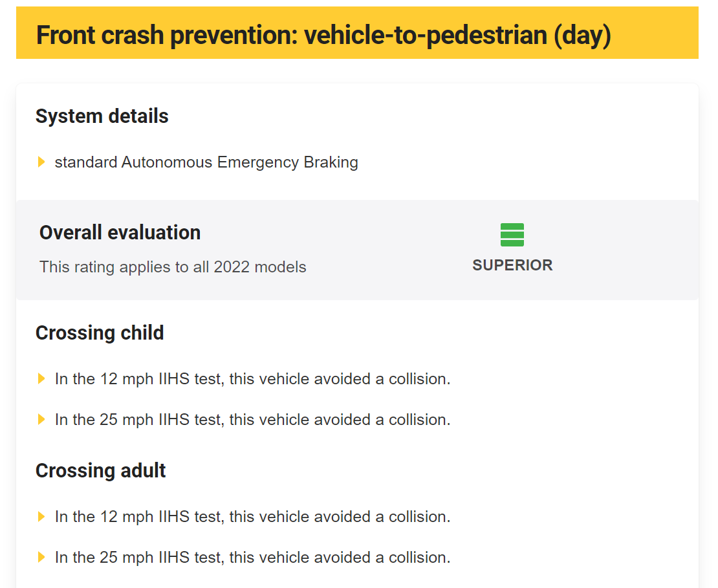718x588 pixels.
Task: Click the SUPERIOR rating label
Action: pyautogui.click(x=512, y=265)
